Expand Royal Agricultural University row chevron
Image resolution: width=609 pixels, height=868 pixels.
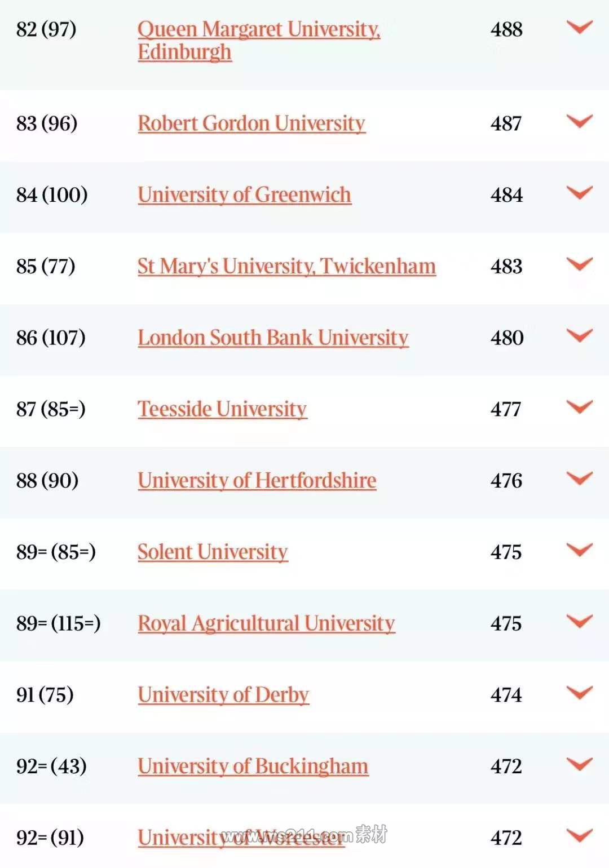579,621
